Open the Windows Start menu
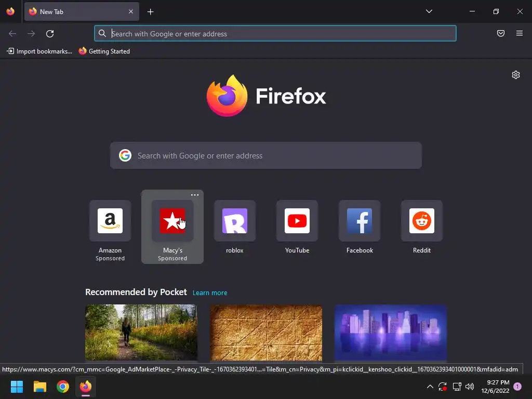This screenshot has width=532, height=399. [x=17, y=387]
